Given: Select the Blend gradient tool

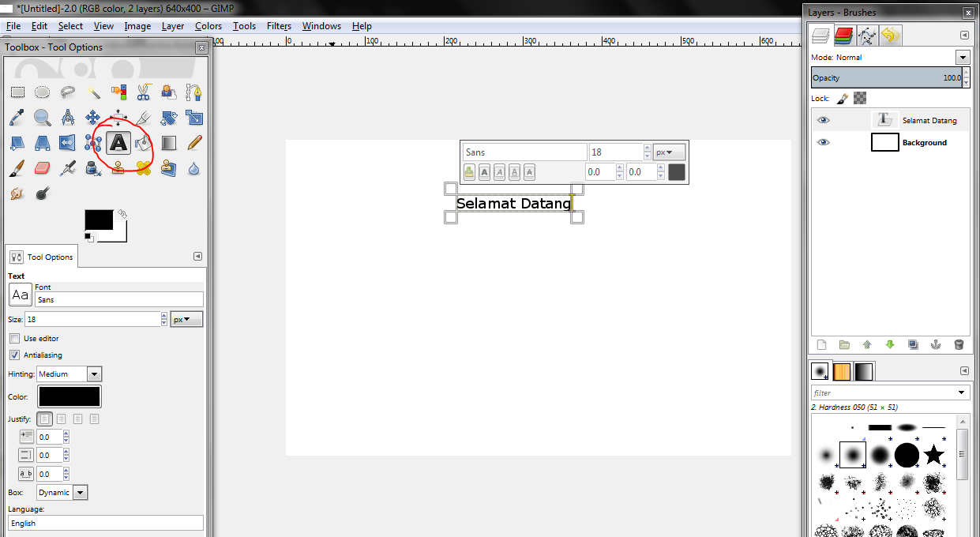Looking at the screenshot, I should [168, 142].
